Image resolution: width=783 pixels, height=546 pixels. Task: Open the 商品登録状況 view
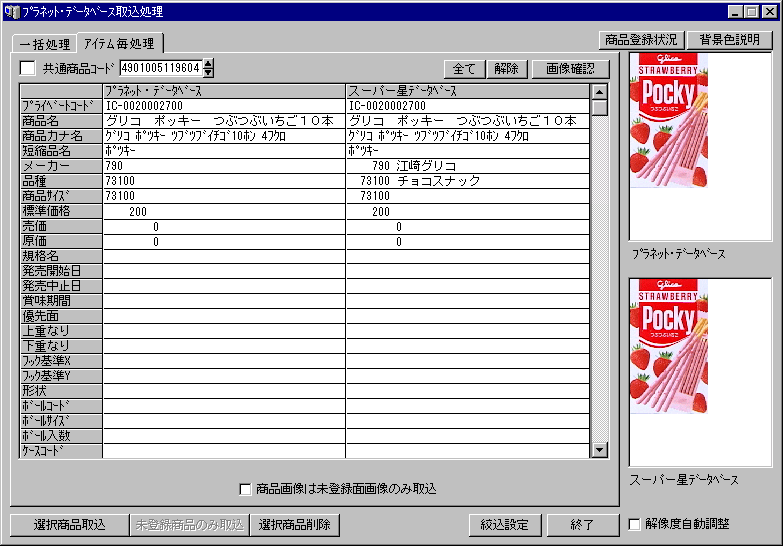point(642,39)
